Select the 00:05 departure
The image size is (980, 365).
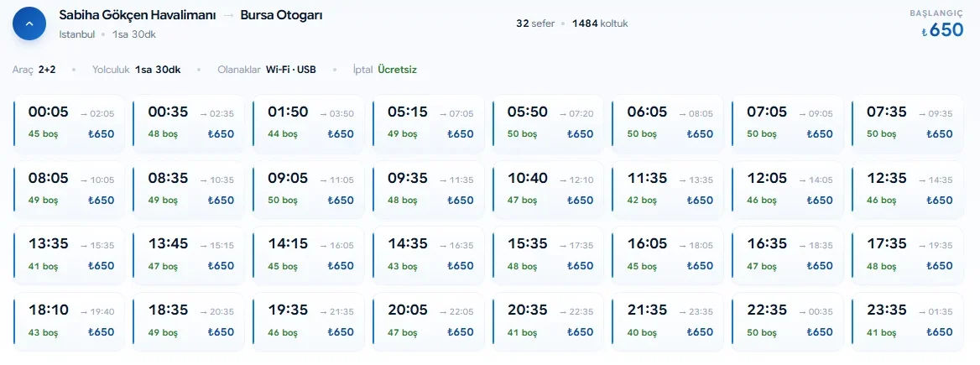point(70,123)
